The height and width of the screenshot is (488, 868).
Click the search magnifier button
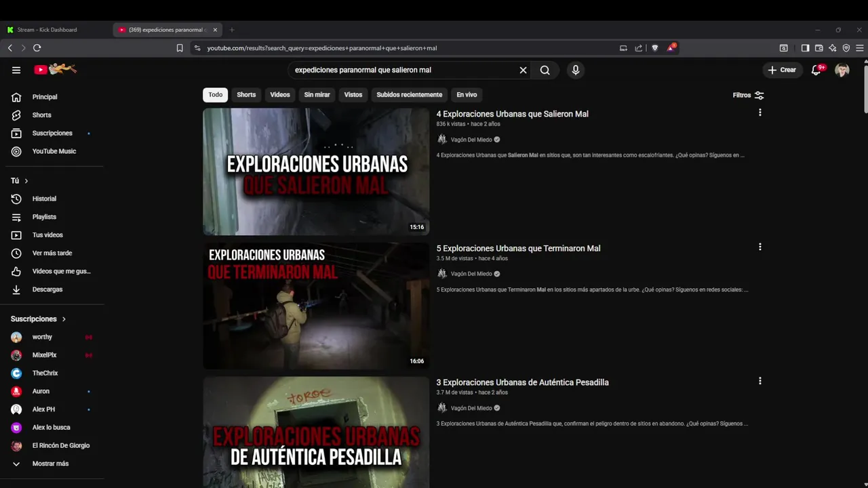pyautogui.click(x=545, y=70)
